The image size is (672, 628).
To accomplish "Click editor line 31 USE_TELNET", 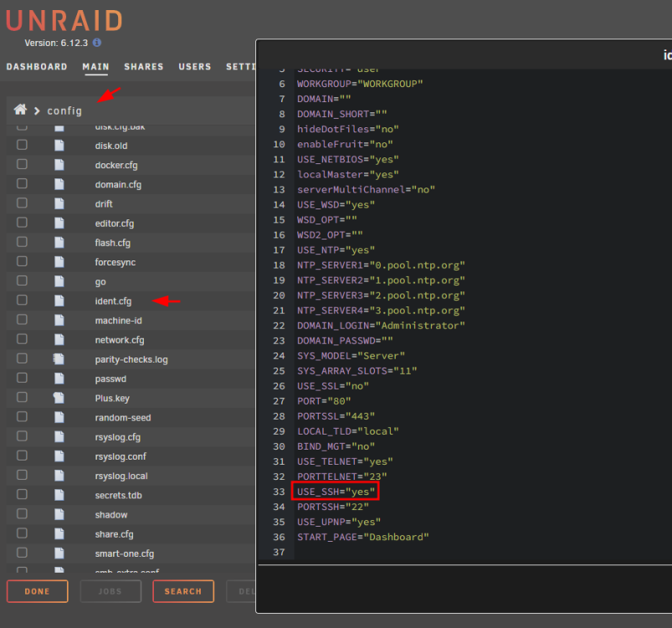I will coord(345,461).
